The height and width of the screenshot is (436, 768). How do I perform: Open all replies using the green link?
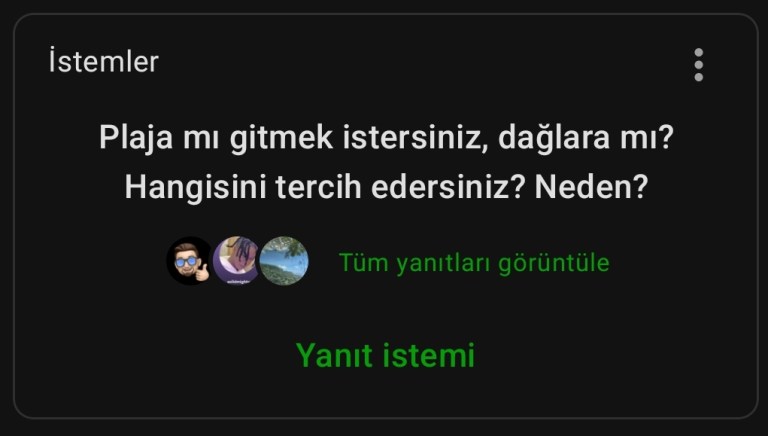pos(474,263)
